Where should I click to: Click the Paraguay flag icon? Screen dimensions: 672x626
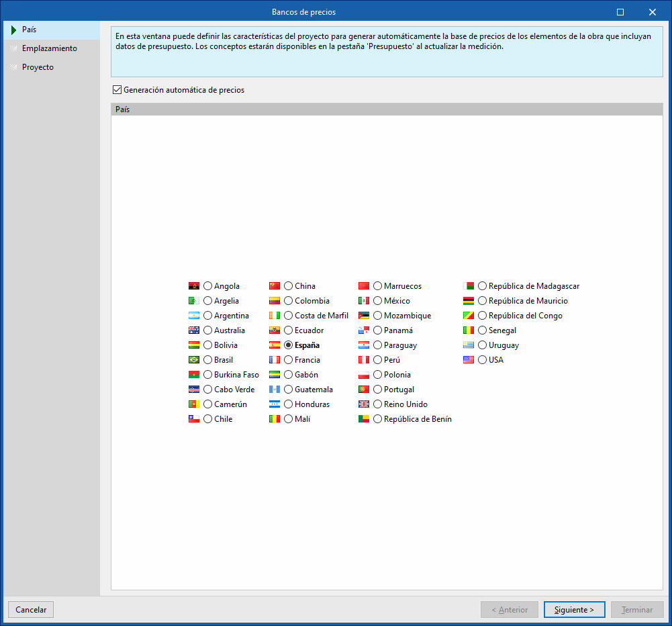363,345
